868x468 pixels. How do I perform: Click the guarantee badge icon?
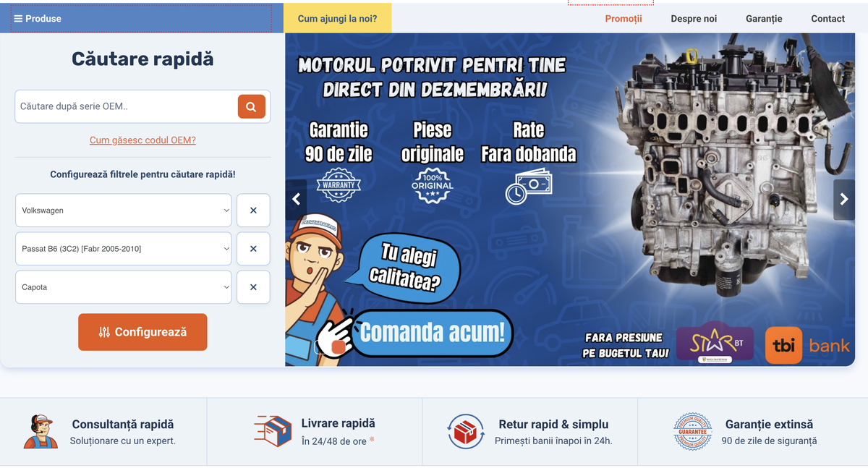pyautogui.click(x=692, y=432)
